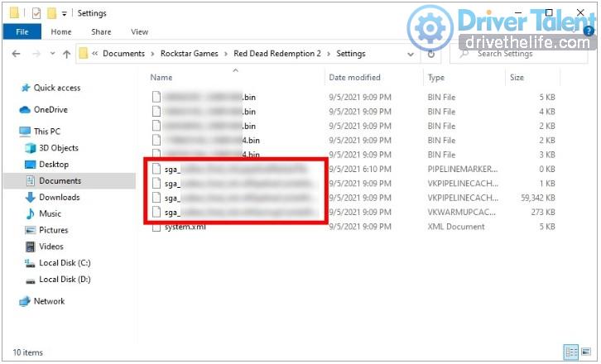Switch to large icons view

pyautogui.click(x=585, y=352)
